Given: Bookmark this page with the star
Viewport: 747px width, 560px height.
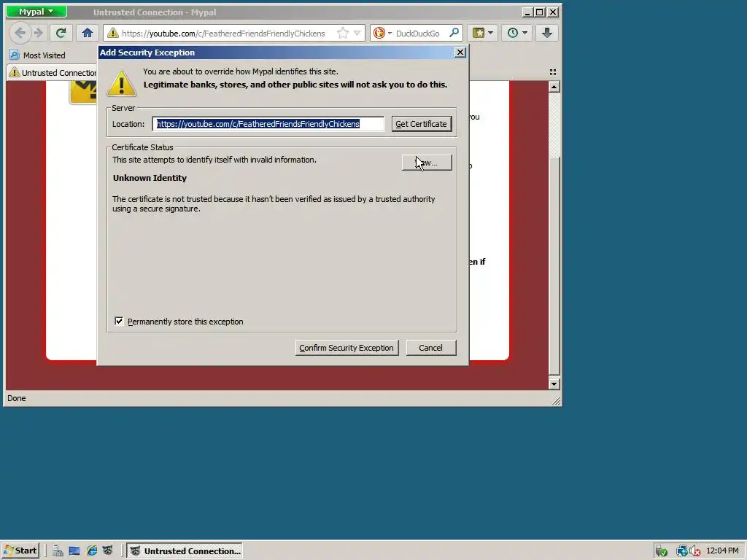Looking at the screenshot, I should point(343,33).
